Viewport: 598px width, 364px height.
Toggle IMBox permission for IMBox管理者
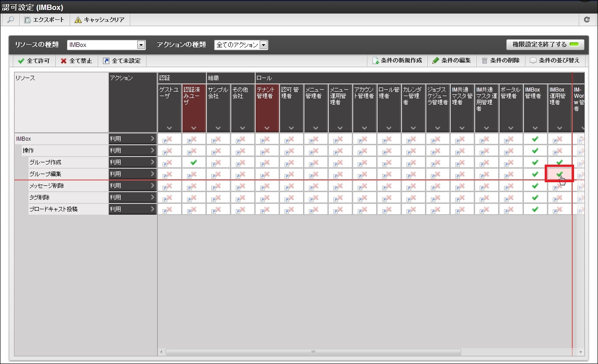(535, 139)
